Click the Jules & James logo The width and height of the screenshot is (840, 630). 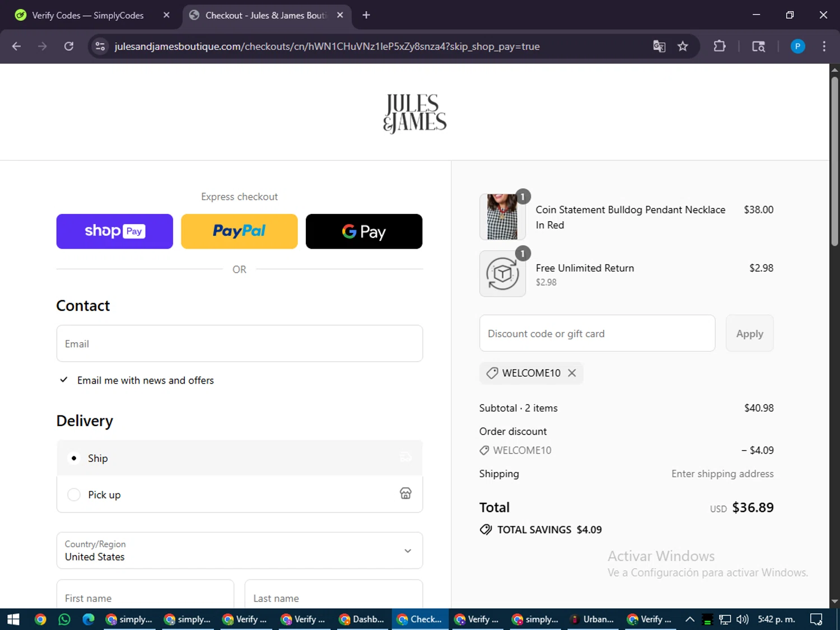[414, 113]
